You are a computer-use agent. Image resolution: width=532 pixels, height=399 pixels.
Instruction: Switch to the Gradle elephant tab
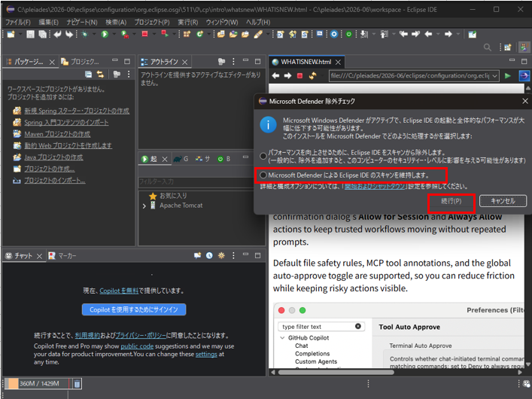click(x=181, y=159)
